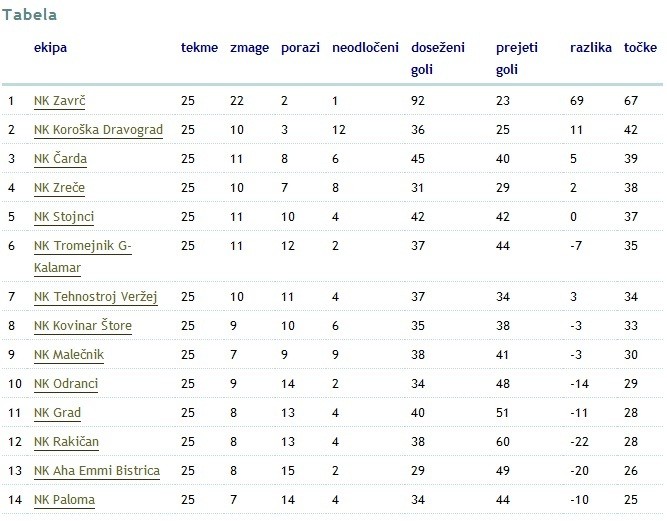Click the NK Paloma team link
Screen dimensions: 667x521
65,500
